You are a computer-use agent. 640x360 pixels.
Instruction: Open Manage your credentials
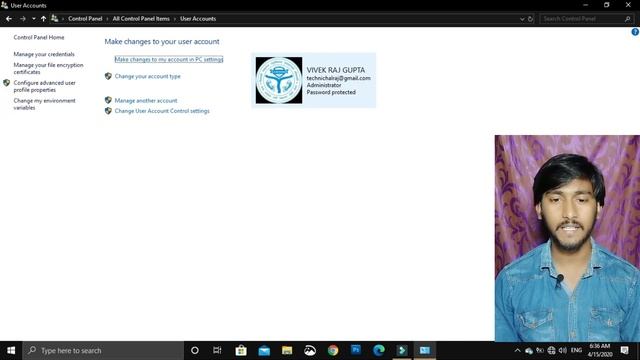tap(44, 54)
